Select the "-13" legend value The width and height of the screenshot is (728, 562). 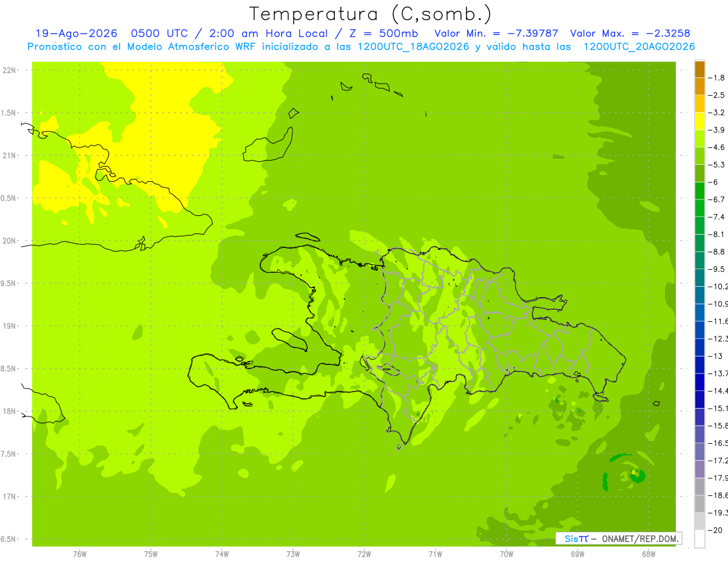716,356
